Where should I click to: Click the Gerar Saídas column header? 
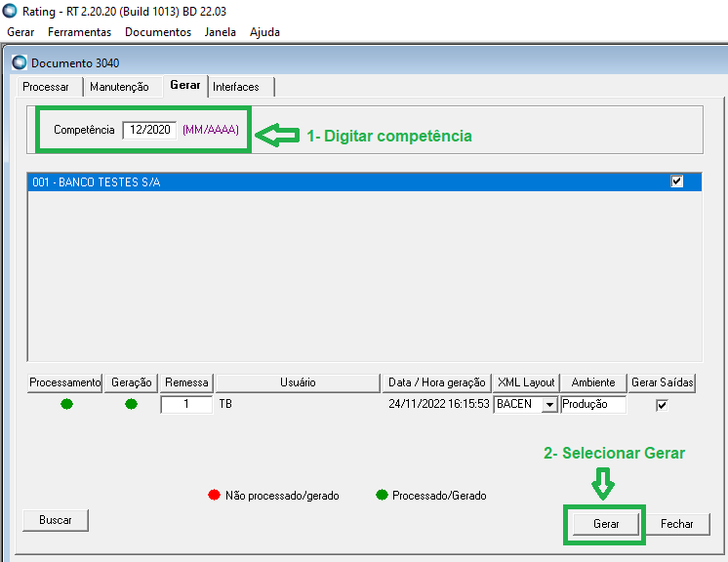(x=662, y=382)
